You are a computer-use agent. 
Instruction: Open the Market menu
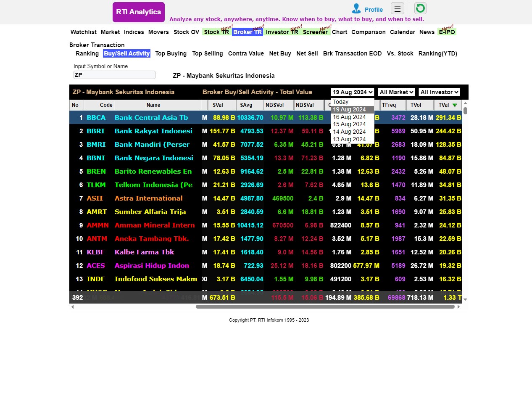pyautogui.click(x=110, y=32)
